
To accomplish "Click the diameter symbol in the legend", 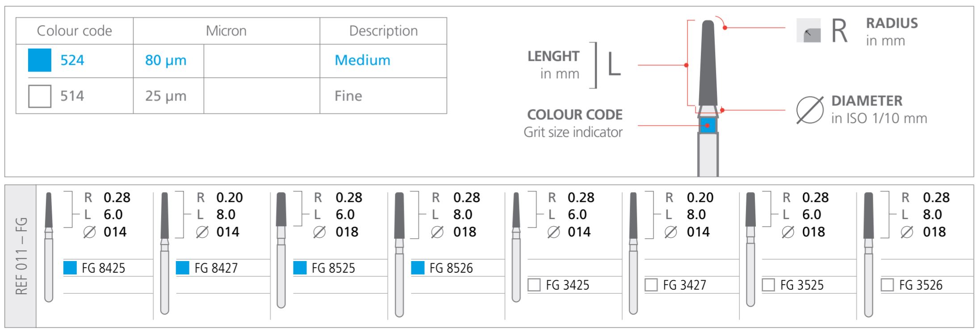I will click(809, 110).
